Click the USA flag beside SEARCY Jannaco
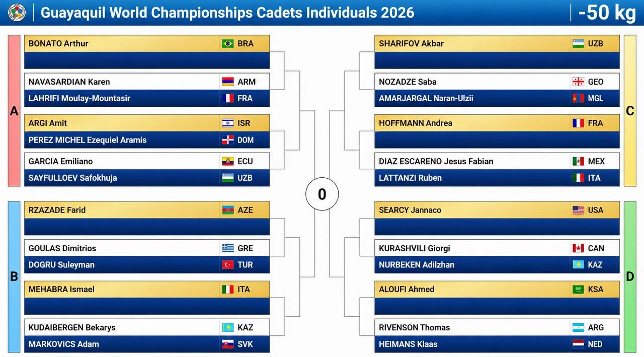 tap(578, 210)
